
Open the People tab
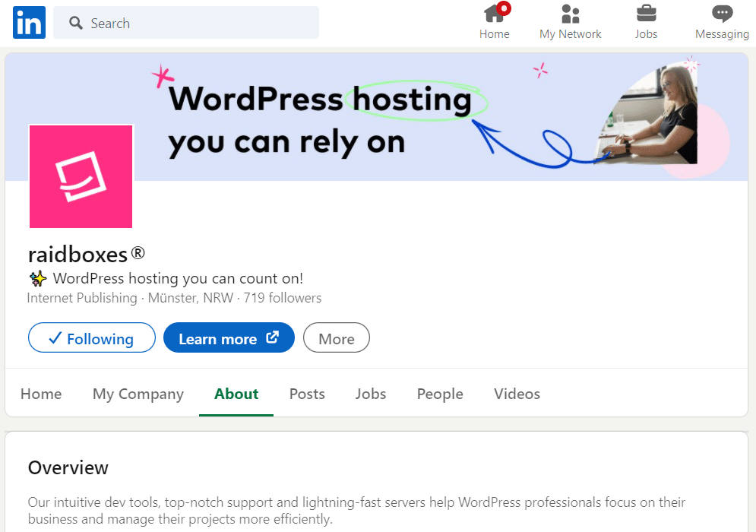click(440, 394)
